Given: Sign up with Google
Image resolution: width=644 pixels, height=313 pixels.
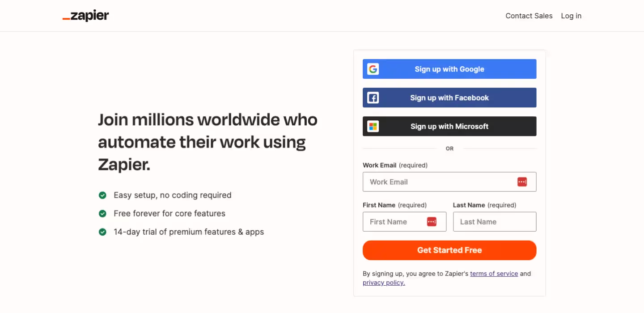Looking at the screenshot, I should [x=449, y=69].
